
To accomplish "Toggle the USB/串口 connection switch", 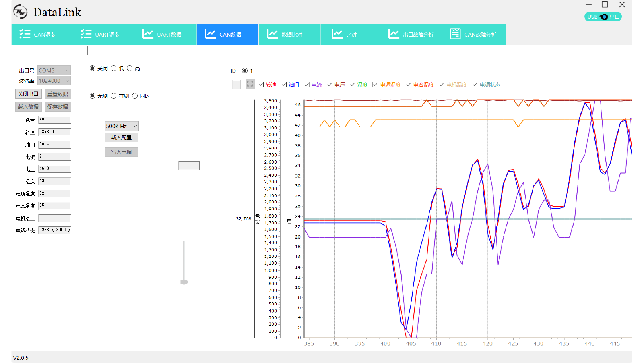I will point(603,17).
